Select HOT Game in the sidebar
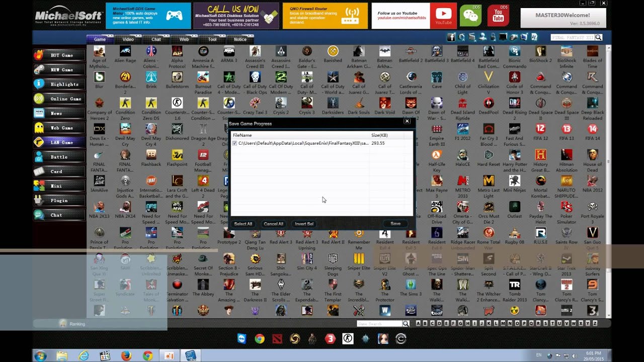 [x=59, y=55]
